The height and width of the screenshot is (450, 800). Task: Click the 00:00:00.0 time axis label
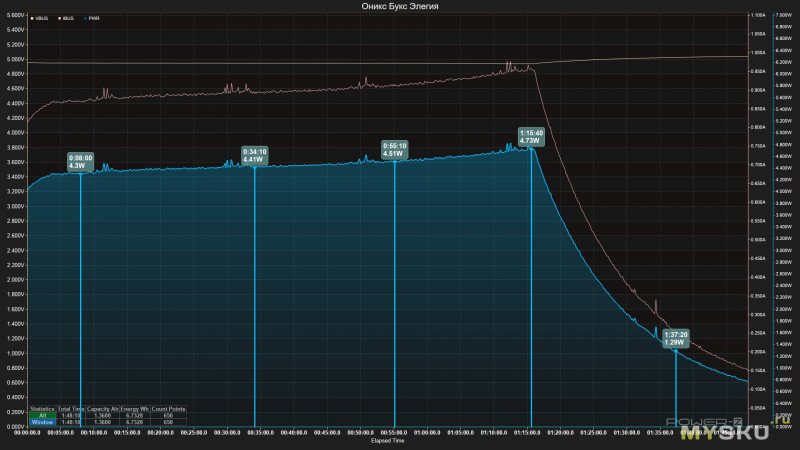27,433
